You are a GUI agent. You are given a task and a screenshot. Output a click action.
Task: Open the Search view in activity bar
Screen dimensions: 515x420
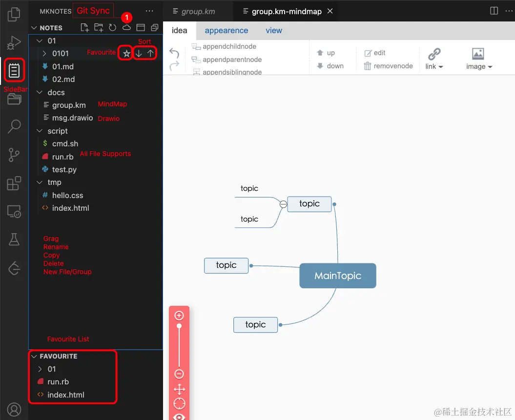[x=14, y=126]
